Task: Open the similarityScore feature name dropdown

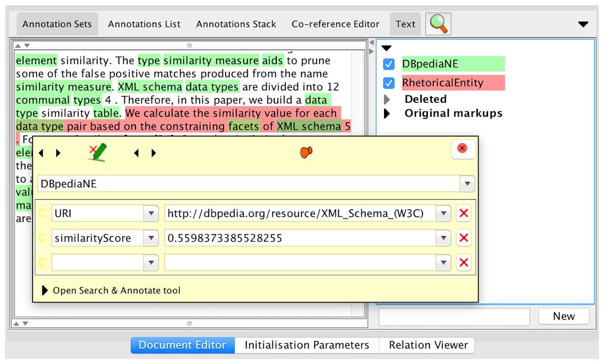Action: [x=151, y=238]
